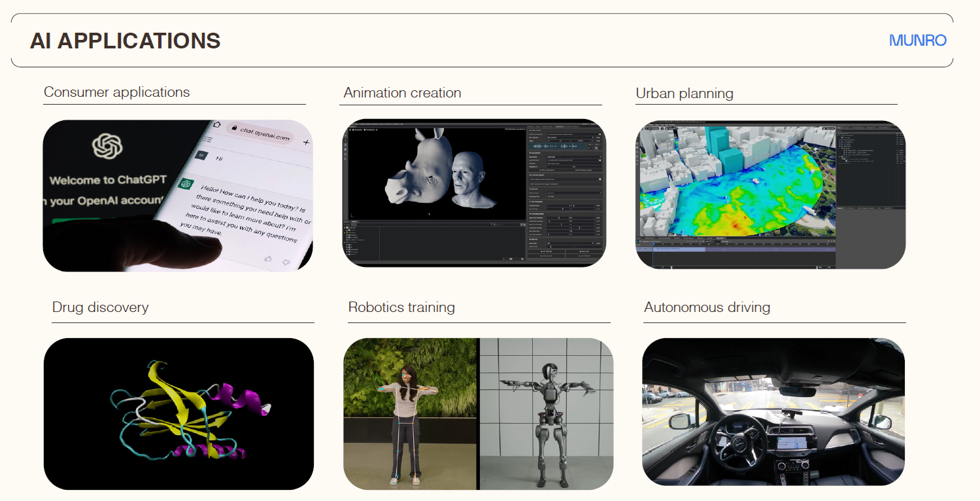This screenshot has height=501, width=980.
Task: Click the AI APPLICATIONS title
Action: point(125,41)
